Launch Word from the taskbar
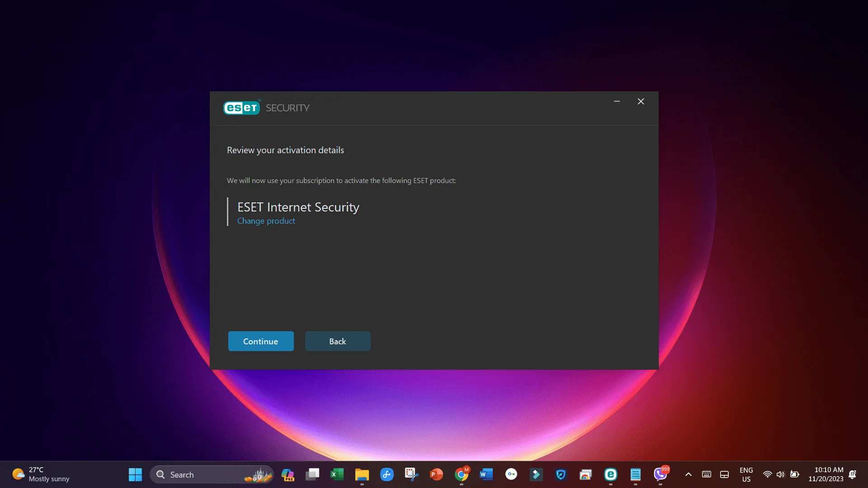The width and height of the screenshot is (868, 488). (486, 474)
